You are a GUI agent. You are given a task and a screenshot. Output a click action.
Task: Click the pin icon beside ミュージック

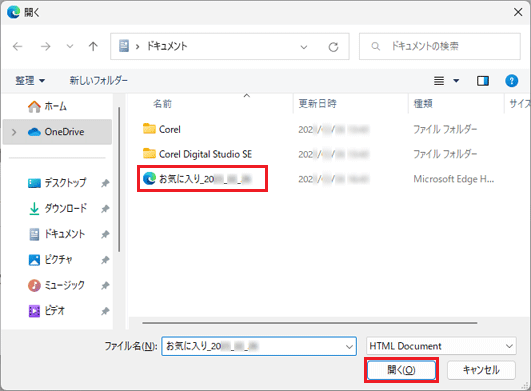[x=105, y=285]
